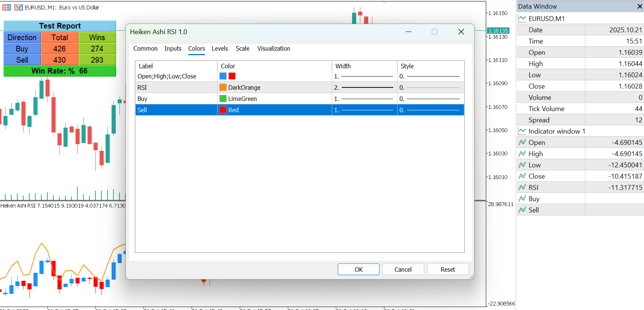This screenshot has width=644, height=310.
Task: Click the indicator Open buffer icon
Action: coord(522,142)
